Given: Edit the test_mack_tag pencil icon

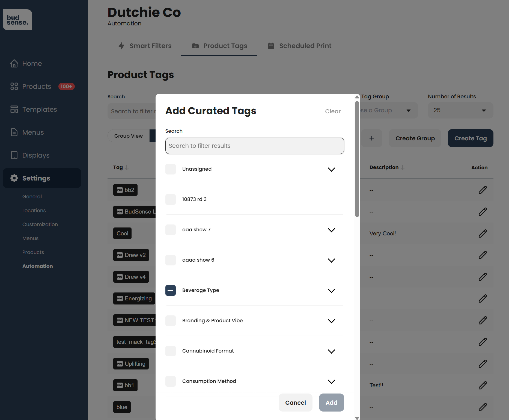Looking at the screenshot, I should coord(483,342).
